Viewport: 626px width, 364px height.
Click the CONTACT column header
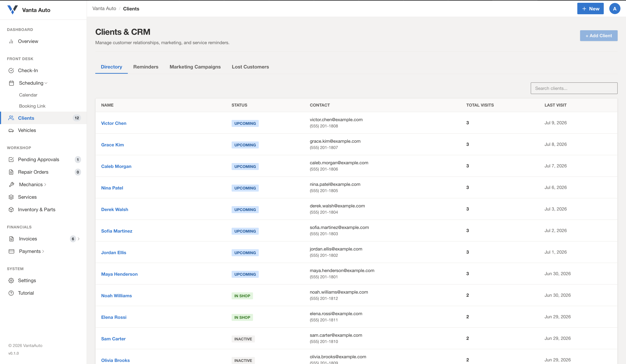320,105
